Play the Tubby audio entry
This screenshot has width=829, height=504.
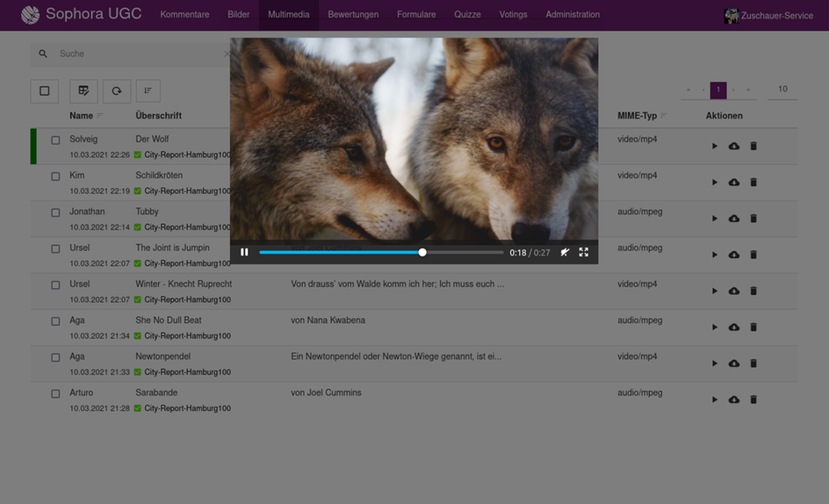(714, 219)
